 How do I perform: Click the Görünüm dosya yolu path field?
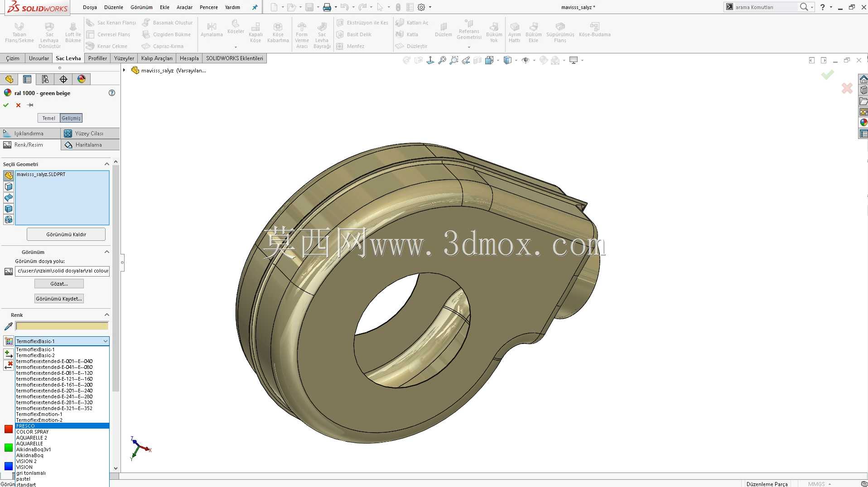click(63, 271)
